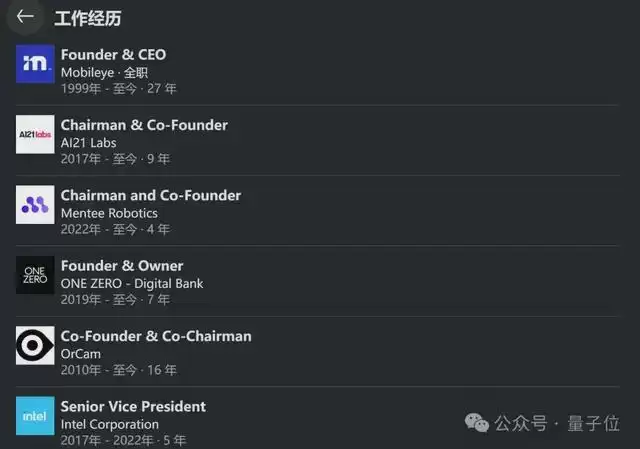This screenshot has height=449, width=640.
Task: Select Chairman and Co-Founder title
Action: (150, 195)
